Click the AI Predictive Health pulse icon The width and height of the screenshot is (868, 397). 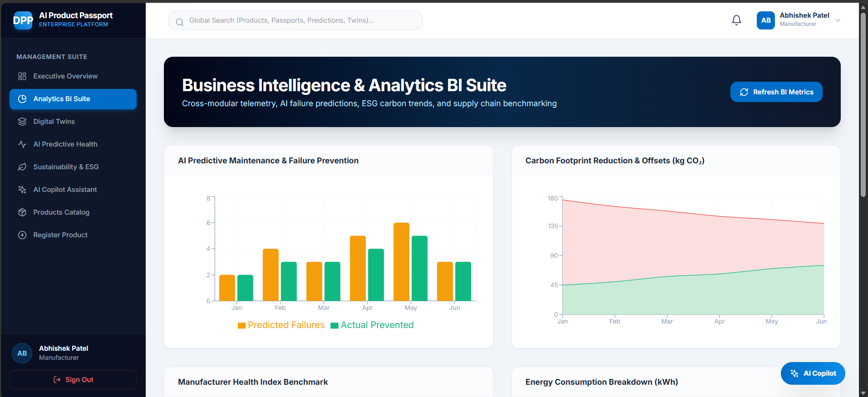(x=22, y=144)
